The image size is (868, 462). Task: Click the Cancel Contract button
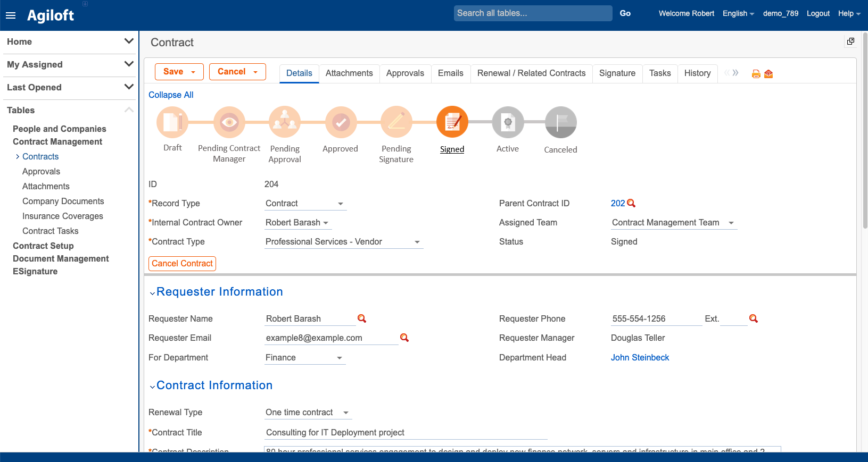[x=182, y=264]
